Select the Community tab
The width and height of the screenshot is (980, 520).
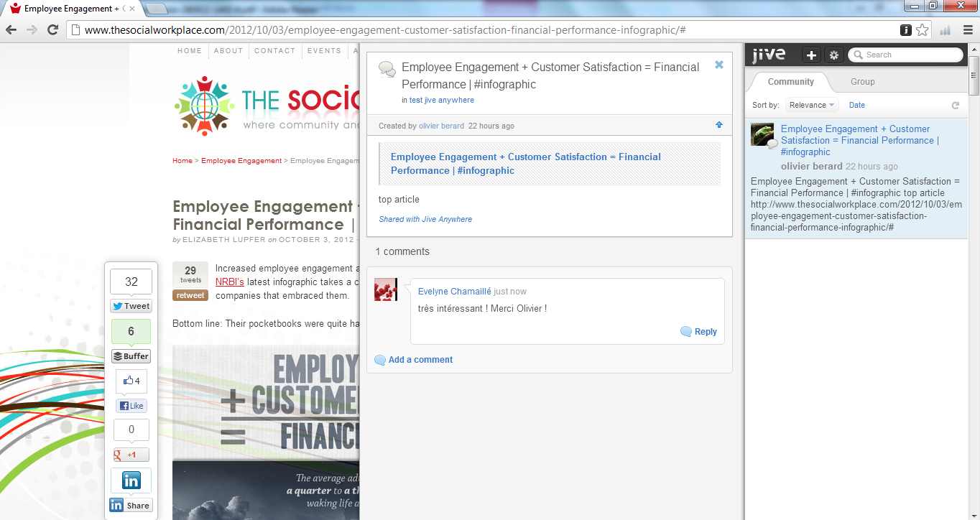click(790, 82)
